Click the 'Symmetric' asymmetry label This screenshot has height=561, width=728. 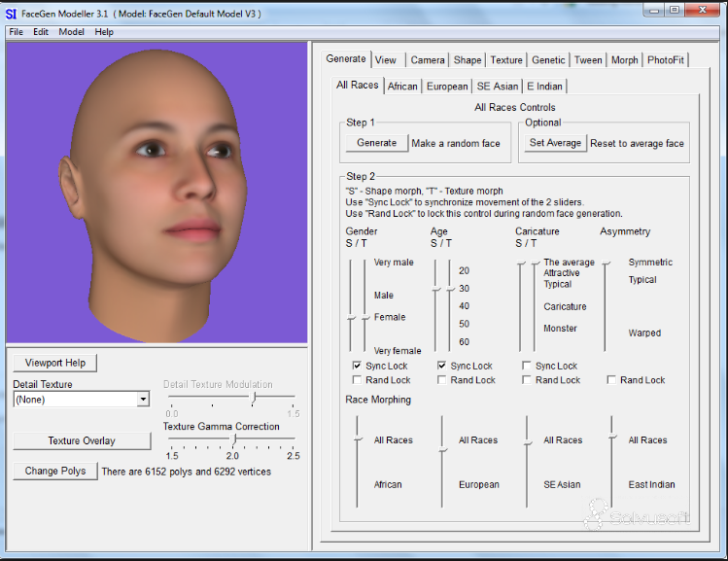[x=650, y=263]
